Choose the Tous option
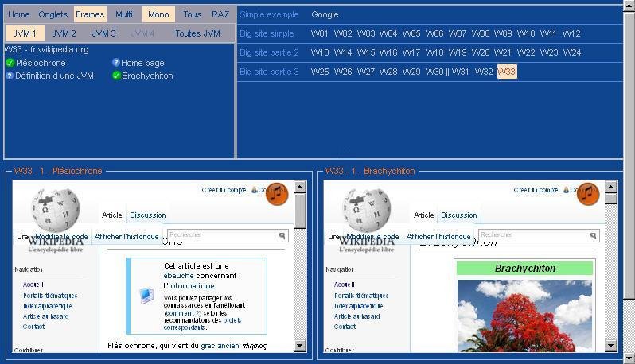The image size is (635, 364). pyautogui.click(x=192, y=14)
